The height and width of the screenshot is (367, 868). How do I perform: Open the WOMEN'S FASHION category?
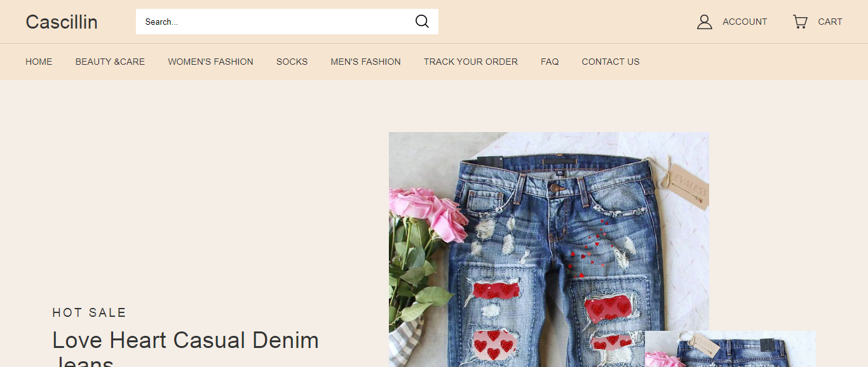point(210,62)
